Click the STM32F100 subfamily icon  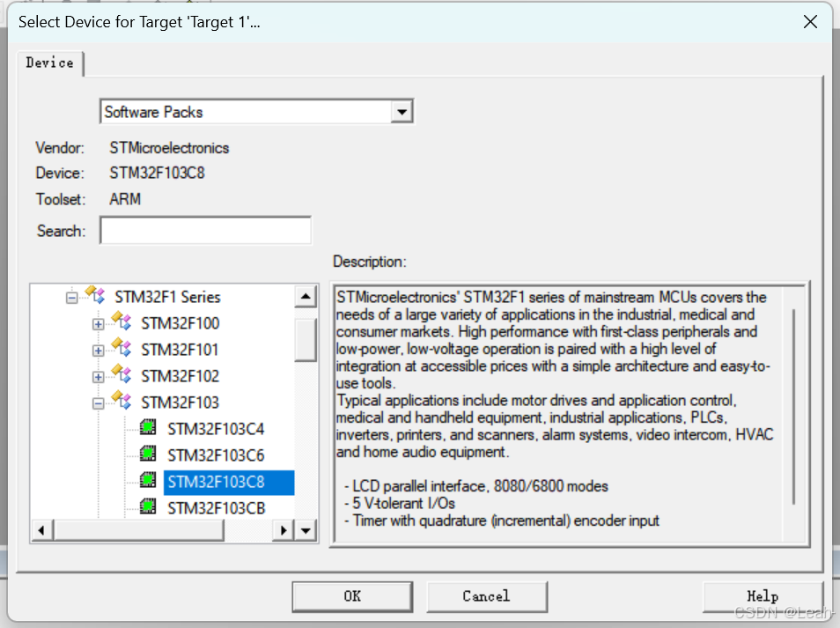[x=122, y=321]
